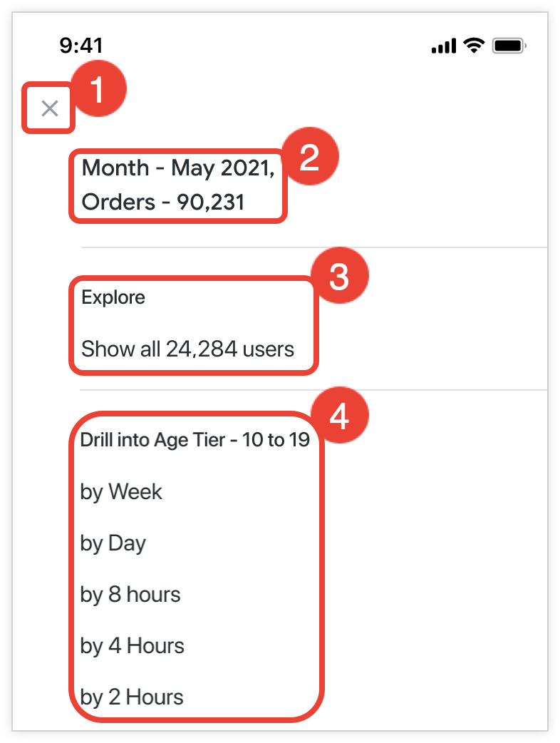Close the drill menu with the X icon
Viewport: 560px width, 743px height.
point(49,108)
